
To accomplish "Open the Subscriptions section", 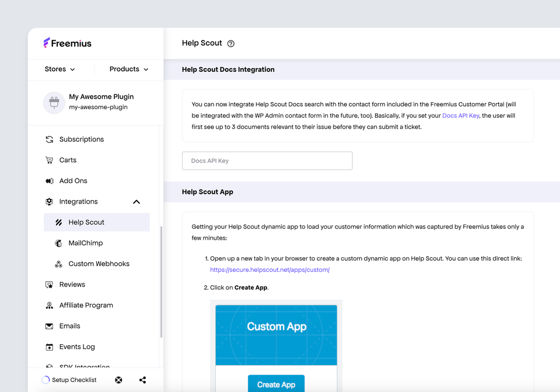I will pyautogui.click(x=81, y=139).
